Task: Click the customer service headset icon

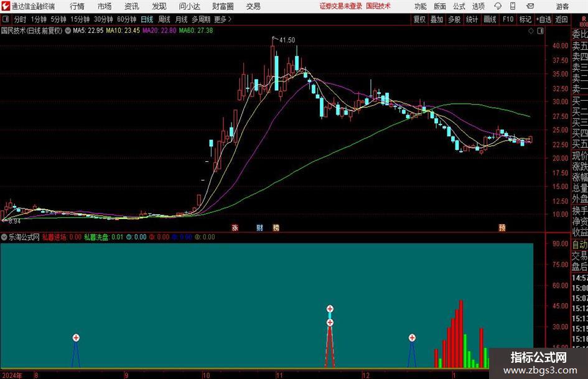Action: 498,6
